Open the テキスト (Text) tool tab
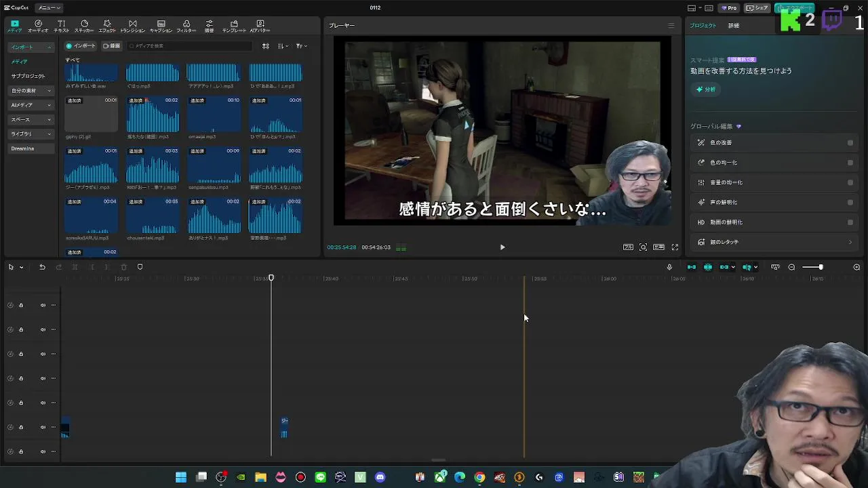This screenshot has height=488, width=868. 62,26
